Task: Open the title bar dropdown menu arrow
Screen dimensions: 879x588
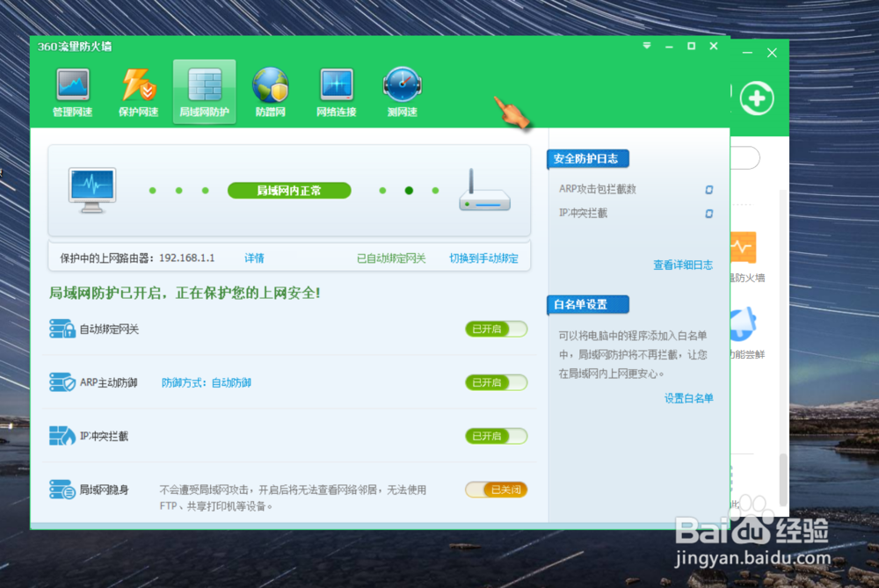Action: [x=647, y=46]
